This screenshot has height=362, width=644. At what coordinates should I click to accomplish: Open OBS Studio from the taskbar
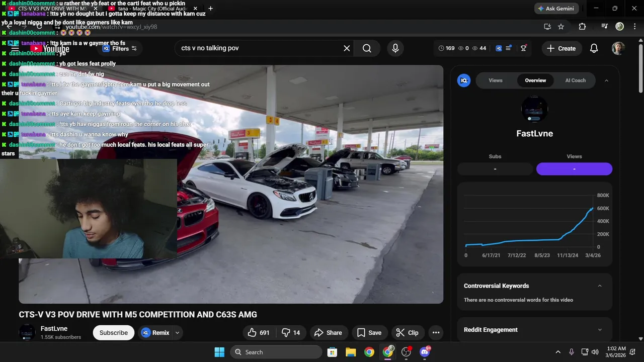pos(407,352)
